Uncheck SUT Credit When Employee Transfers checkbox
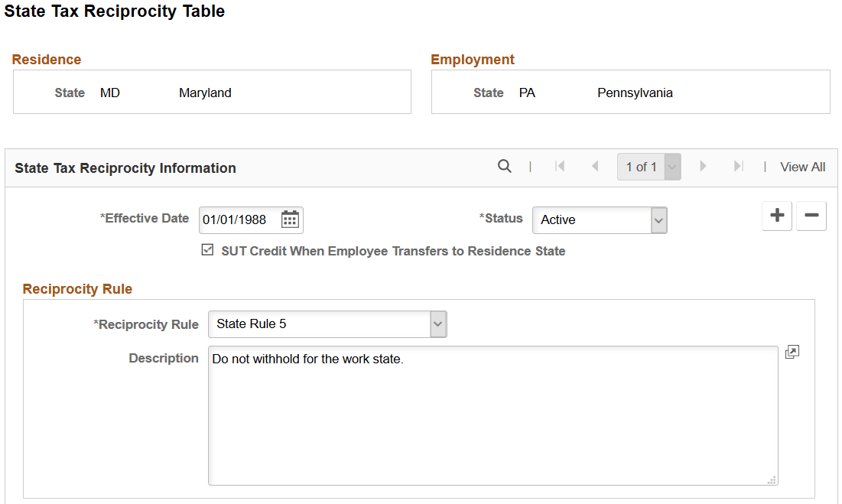 [x=206, y=250]
